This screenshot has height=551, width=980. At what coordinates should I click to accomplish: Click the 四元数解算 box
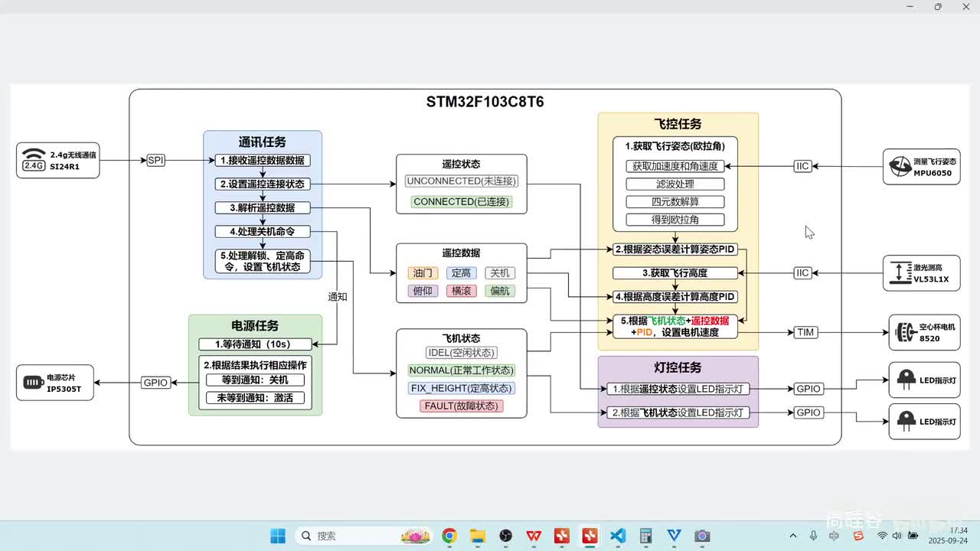click(675, 202)
